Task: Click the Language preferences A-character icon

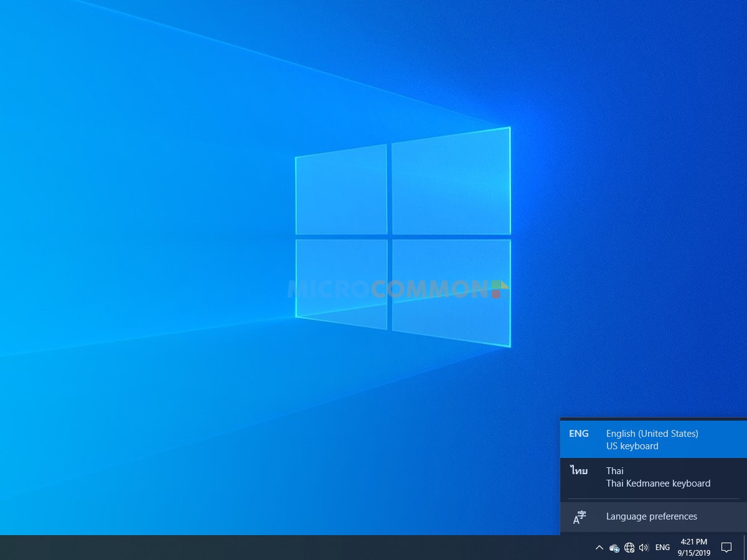Action: (x=580, y=517)
